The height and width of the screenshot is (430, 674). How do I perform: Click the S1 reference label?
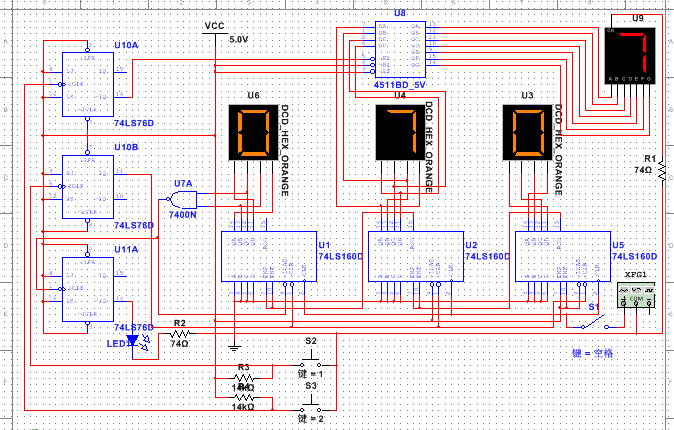(594, 307)
